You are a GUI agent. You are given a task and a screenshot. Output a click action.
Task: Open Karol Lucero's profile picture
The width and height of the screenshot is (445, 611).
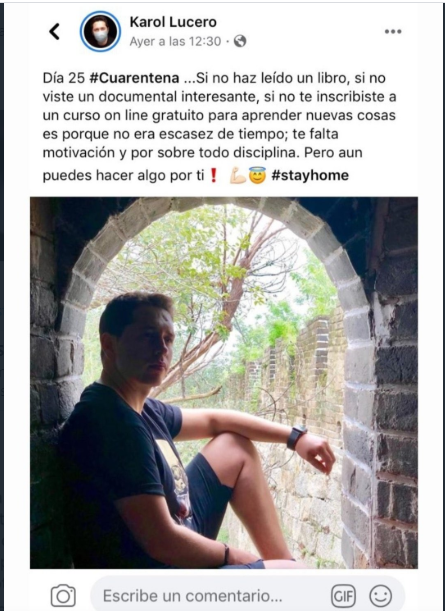point(100,31)
